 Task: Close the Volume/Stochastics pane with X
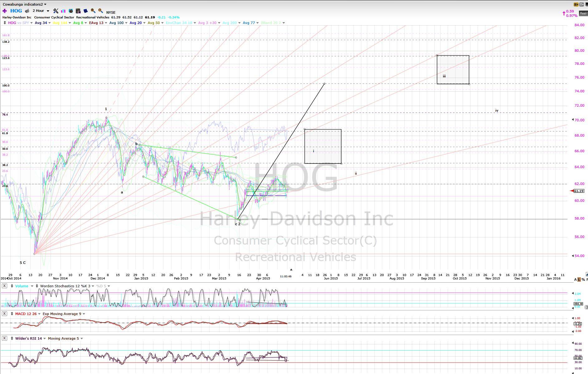4,286
